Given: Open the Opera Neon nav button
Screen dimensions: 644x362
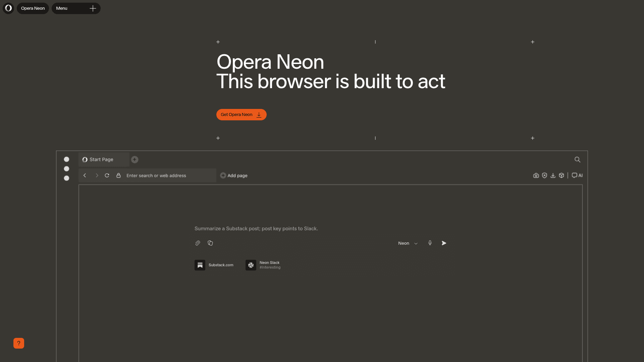Looking at the screenshot, I should [33, 8].
